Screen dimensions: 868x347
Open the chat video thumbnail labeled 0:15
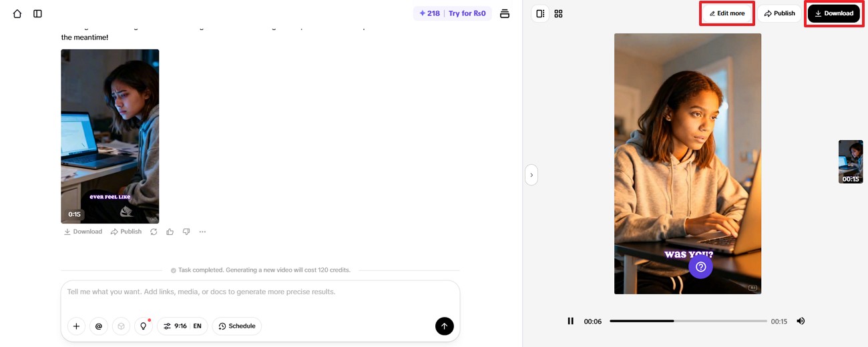[110, 136]
